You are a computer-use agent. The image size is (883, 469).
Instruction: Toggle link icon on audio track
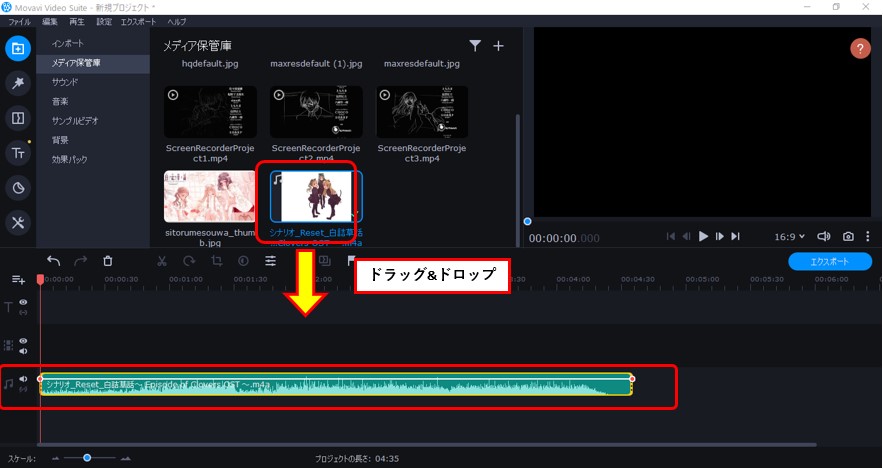coord(23,390)
